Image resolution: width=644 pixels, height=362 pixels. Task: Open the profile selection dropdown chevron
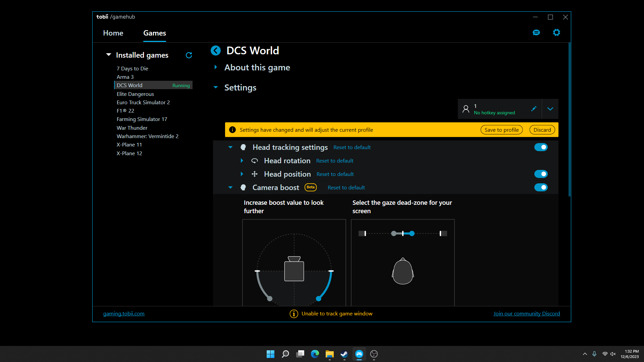pyautogui.click(x=550, y=109)
